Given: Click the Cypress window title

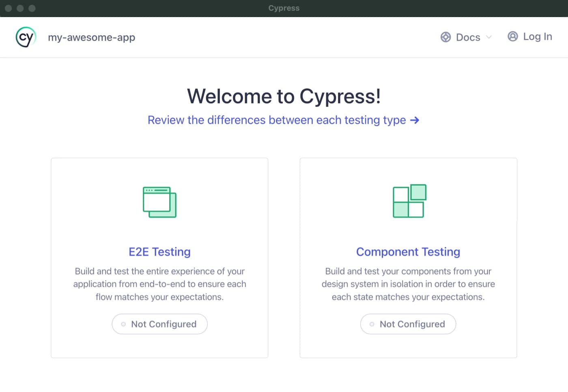Looking at the screenshot, I should [x=284, y=8].
